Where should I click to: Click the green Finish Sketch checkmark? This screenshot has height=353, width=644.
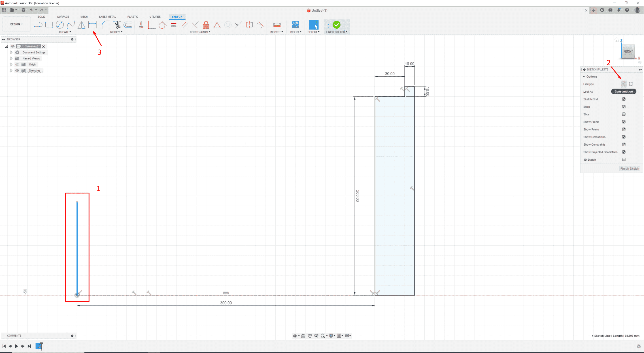(336, 25)
